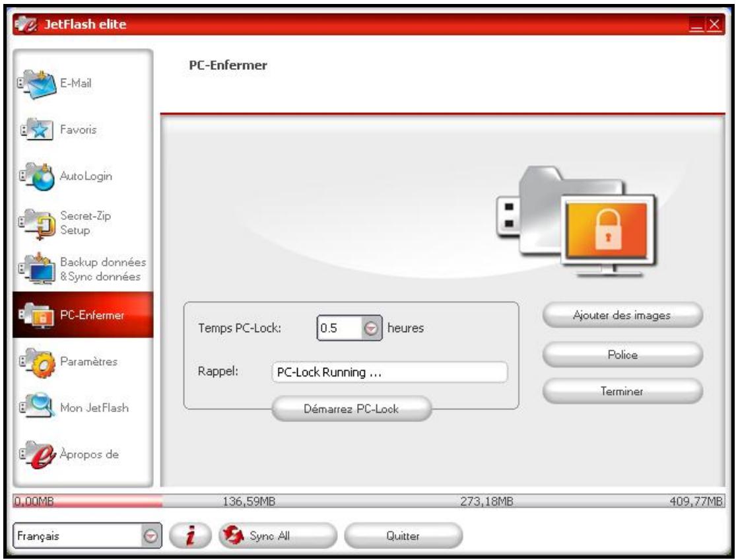The image size is (736, 560).
Task: Click the Backup données monitor icon
Action: [36, 269]
